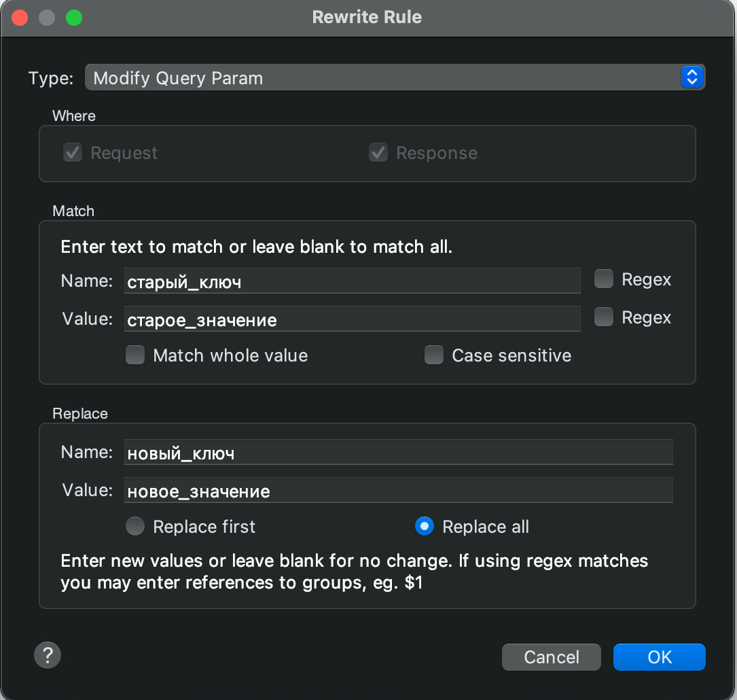Check the Match whole value option
The image size is (737, 700).
click(x=136, y=355)
